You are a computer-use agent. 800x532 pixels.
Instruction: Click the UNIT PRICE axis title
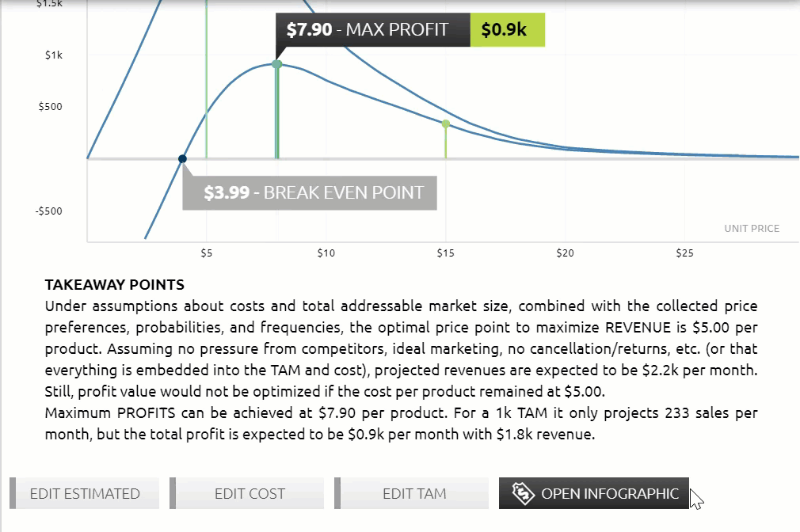click(752, 229)
